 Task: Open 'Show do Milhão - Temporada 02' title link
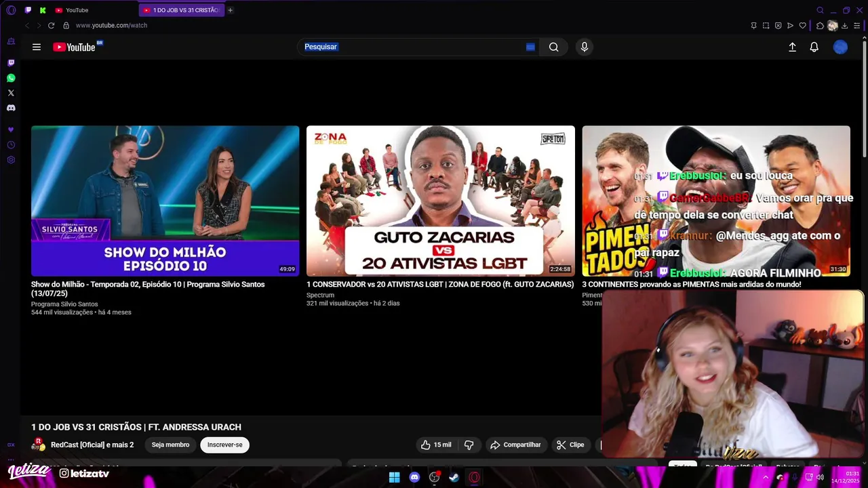(x=148, y=289)
